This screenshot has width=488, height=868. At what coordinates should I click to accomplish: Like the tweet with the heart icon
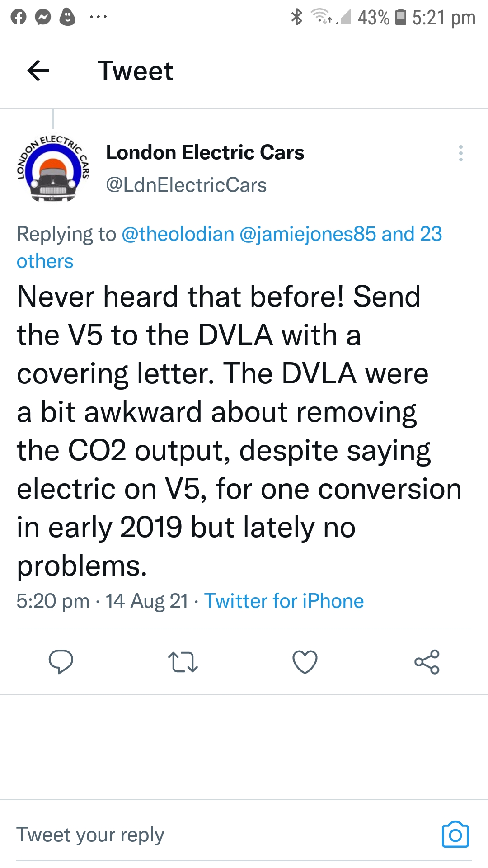click(x=305, y=662)
